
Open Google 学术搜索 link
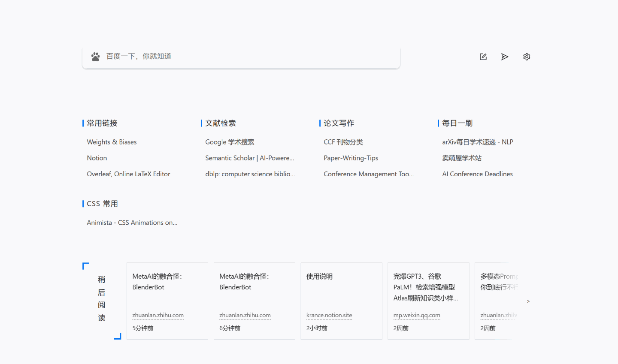[x=230, y=142]
